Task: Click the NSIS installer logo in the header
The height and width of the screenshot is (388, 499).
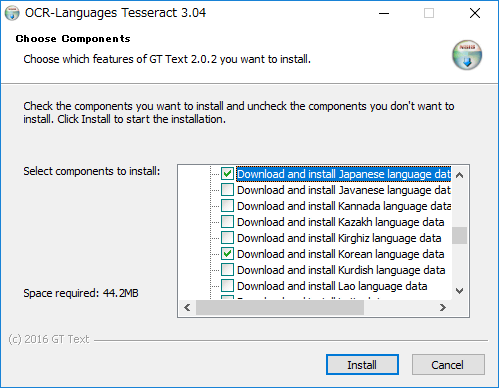Action: tap(467, 55)
